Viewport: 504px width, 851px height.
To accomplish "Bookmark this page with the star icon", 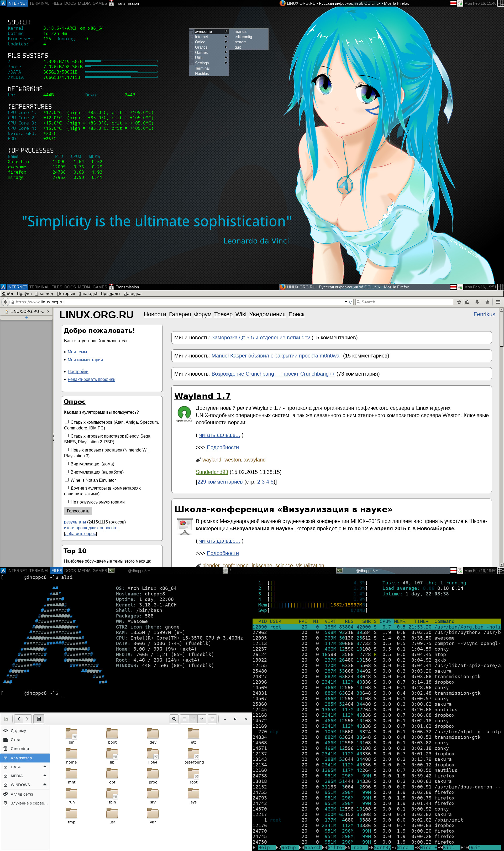I will [459, 302].
